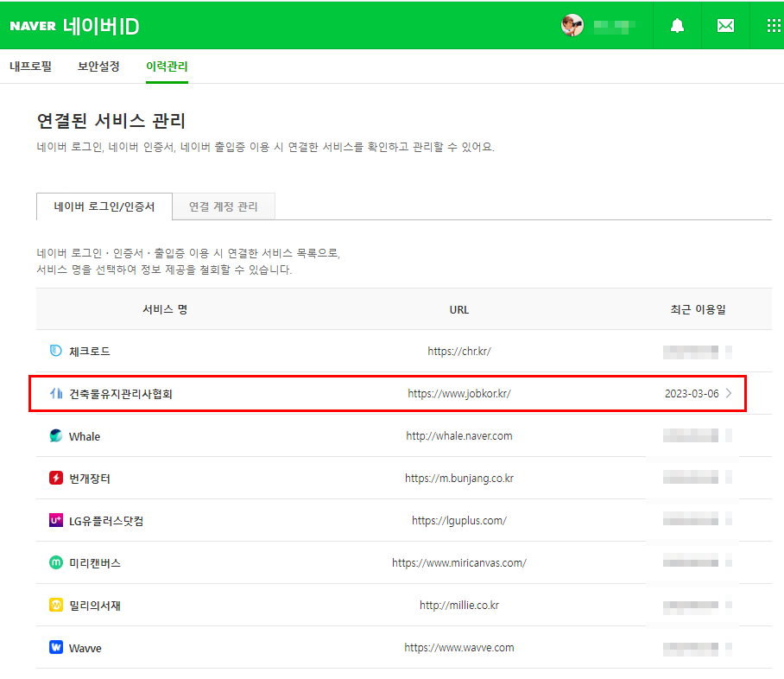784x679 pixels.
Task: Click the 번개장터 lightning icon
Action: [56, 478]
